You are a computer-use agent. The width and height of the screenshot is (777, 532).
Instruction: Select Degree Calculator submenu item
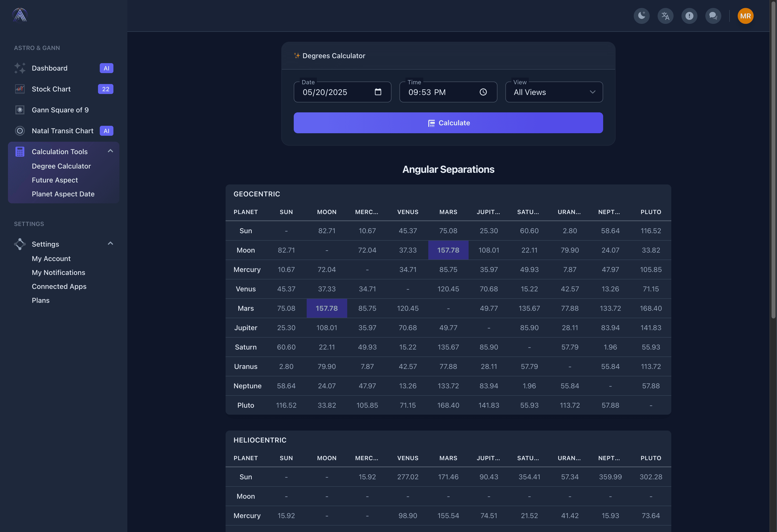61,166
